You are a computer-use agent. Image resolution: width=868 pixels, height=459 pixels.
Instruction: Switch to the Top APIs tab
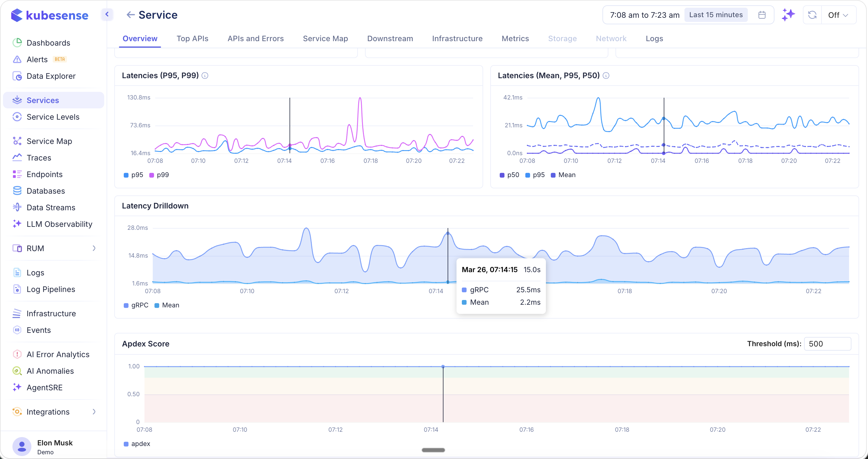[x=192, y=38]
